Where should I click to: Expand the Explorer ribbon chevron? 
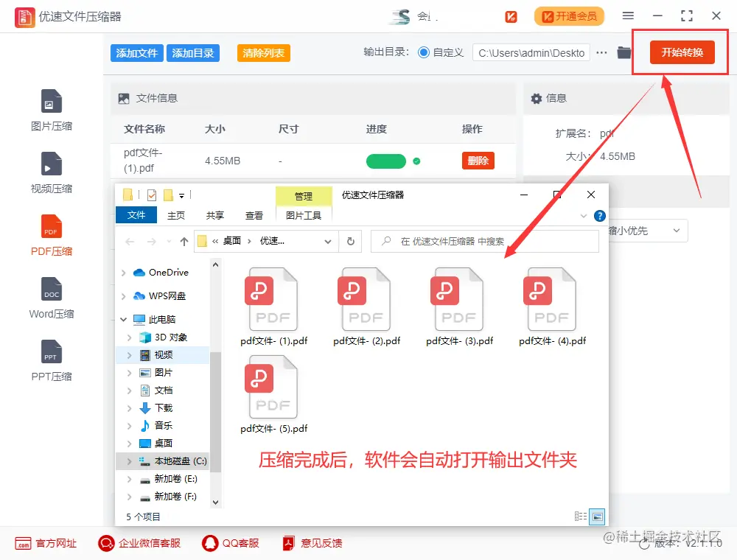pos(584,216)
